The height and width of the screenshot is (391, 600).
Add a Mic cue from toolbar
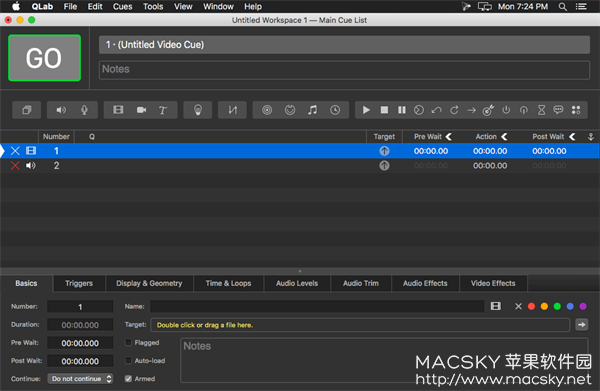tap(84, 110)
